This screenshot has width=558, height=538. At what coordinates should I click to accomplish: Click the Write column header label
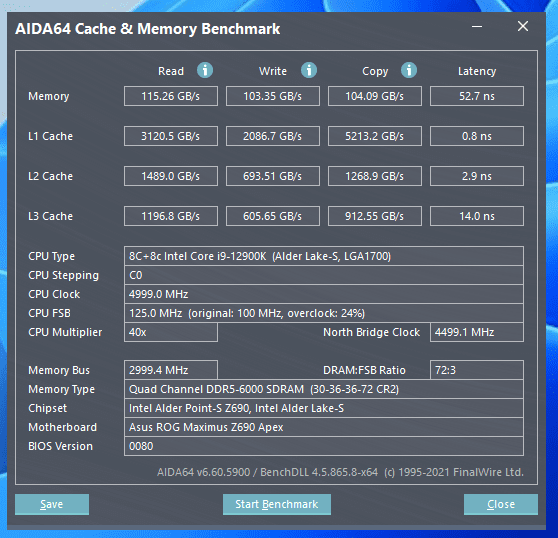pyautogui.click(x=273, y=71)
